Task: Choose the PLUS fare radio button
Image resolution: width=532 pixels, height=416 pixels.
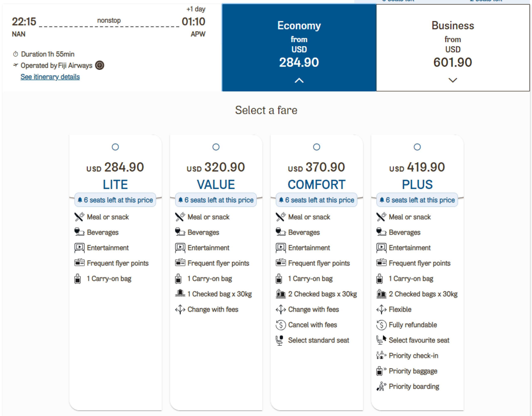Action: 417,147
